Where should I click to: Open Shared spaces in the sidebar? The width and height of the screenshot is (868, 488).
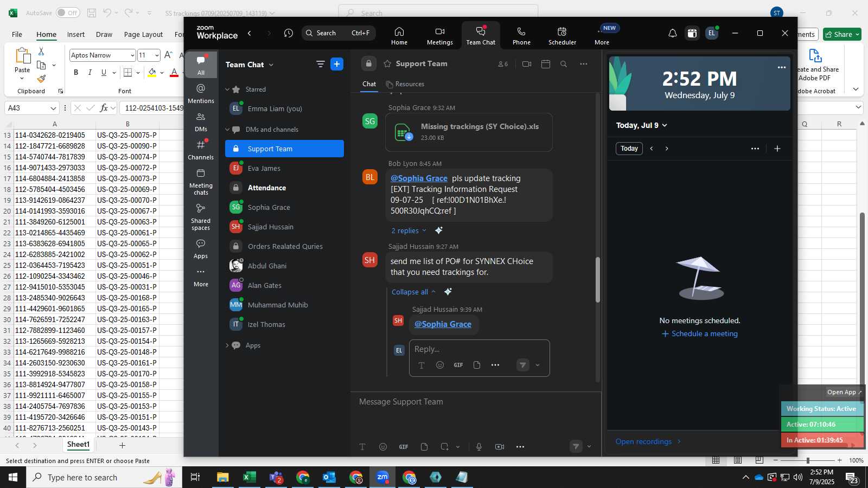(x=201, y=216)
